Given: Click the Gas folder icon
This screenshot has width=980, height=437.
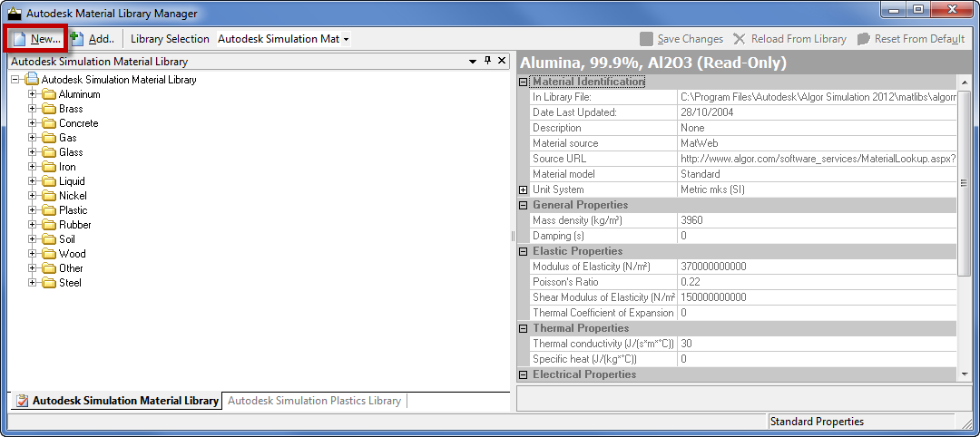Looking at the screenshot, I should [x=49, y=137].
